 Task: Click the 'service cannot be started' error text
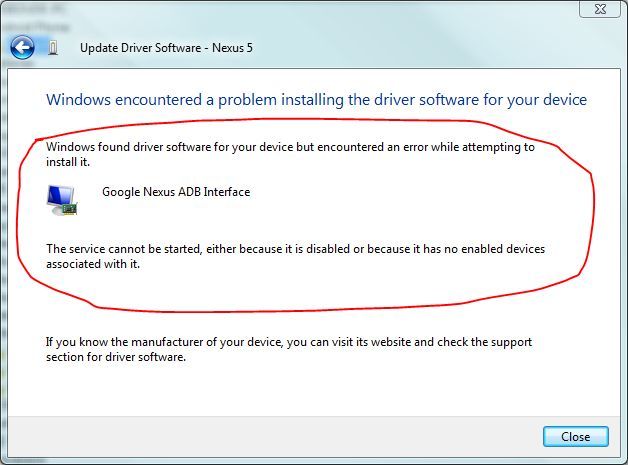tap(296, 256)
